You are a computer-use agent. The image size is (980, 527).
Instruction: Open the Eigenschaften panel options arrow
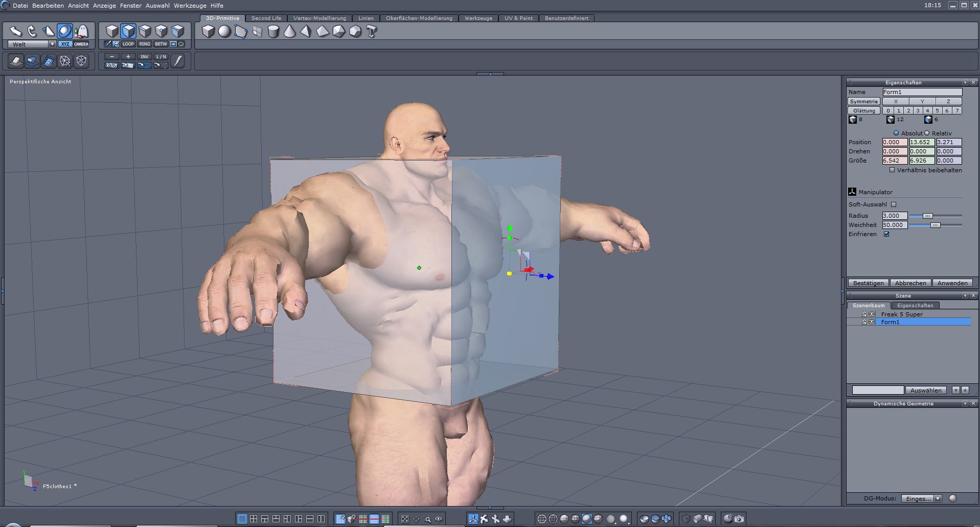tap(965, 82)
